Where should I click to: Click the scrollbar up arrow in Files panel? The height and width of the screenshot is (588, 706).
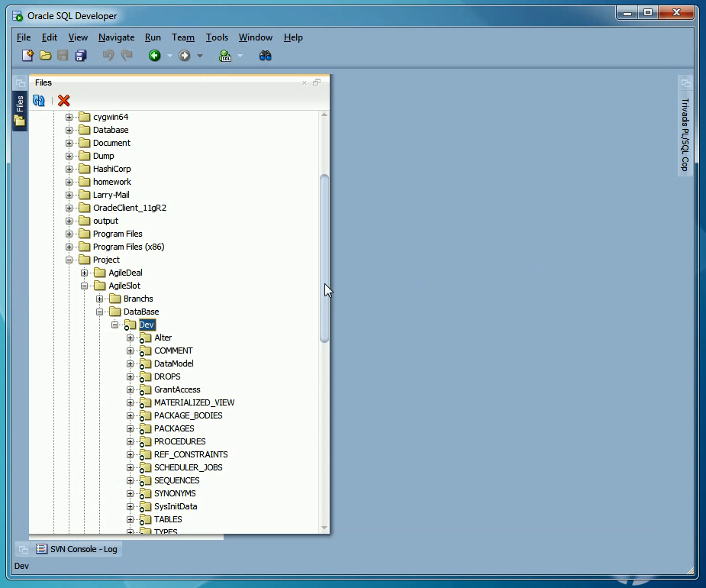click(324, 115)
